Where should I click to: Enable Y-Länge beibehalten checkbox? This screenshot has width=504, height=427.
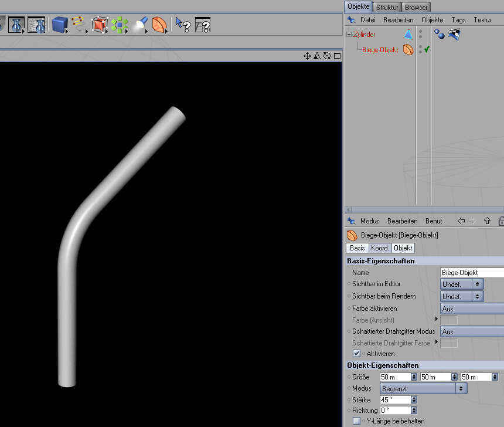pyautogui.click(x=356, y=421)
